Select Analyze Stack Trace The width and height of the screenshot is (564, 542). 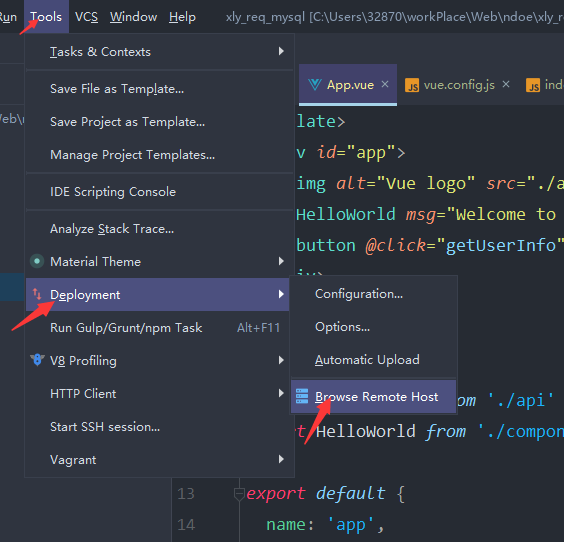click(159, 229)
